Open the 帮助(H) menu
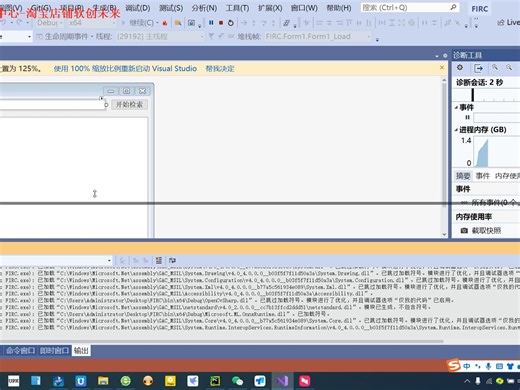This screenshot has height=390, width=520. click(x=339, y=8)
